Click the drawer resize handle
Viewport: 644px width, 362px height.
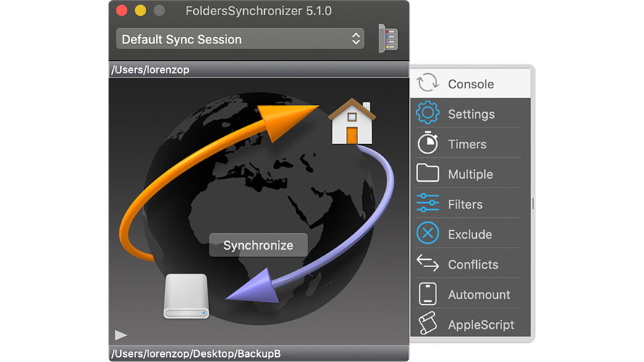coord(533,203)
